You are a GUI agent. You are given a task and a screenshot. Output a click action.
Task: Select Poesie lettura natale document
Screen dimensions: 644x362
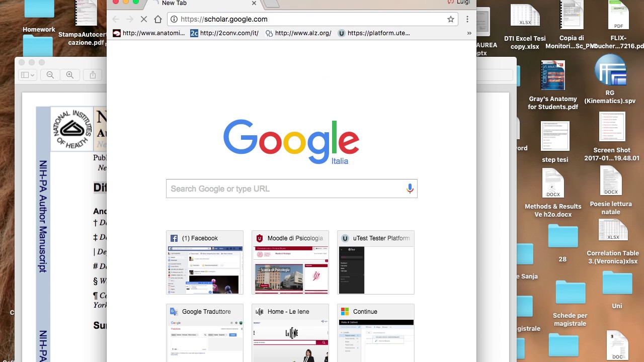point(611,191)
